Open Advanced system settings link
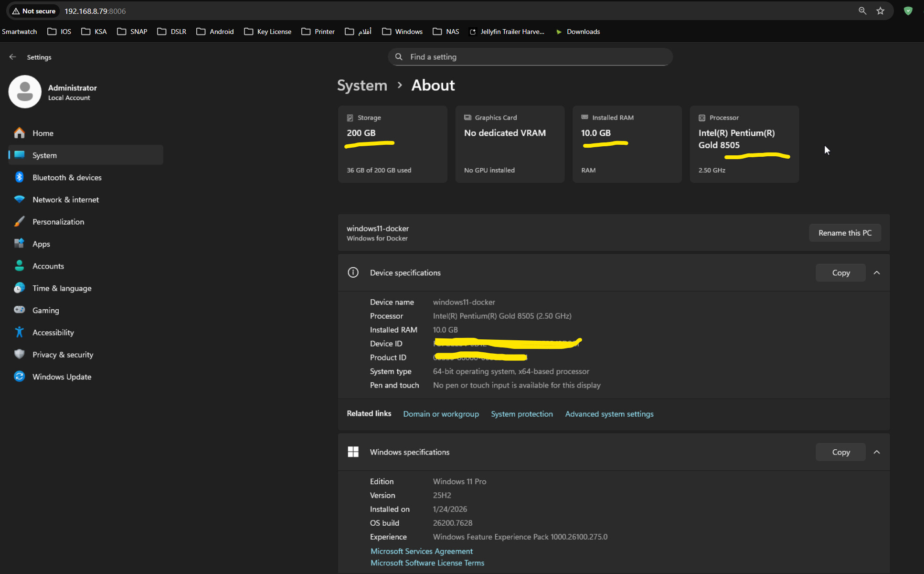Image resolution: width=924 pixels, height=574 pixels. (x=609, y=414)
